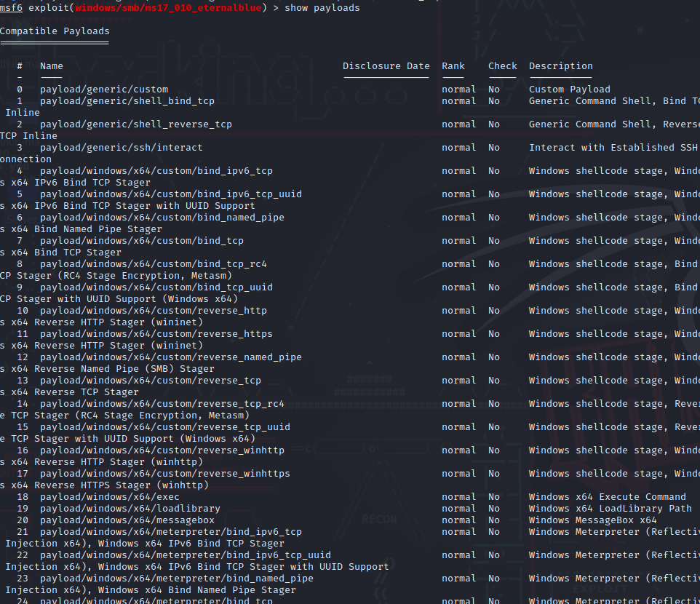Select payload/windows/x64/custom/reverse_tcp entry

[151, 381]
